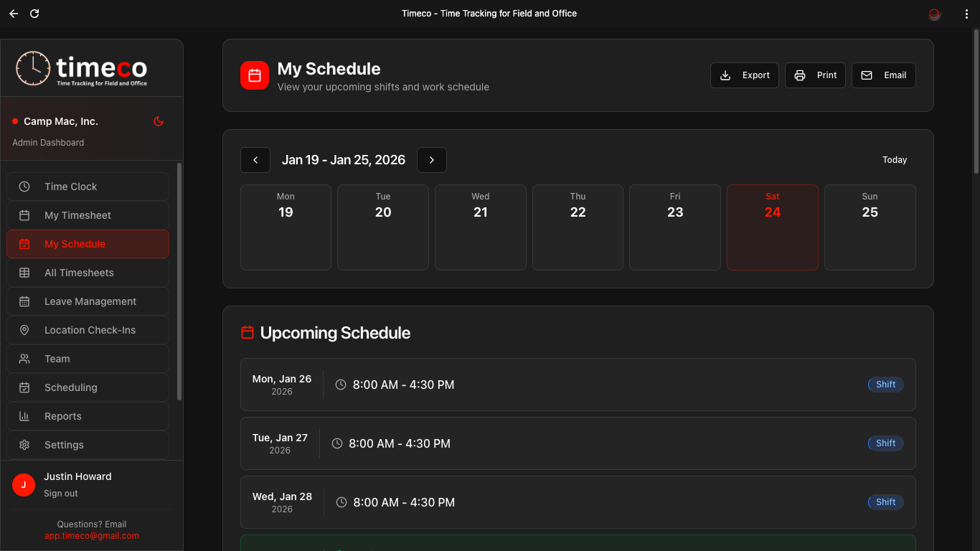Image resolution: width=980 pixels, height=551 pixels.
Task: Click the Settings gear icon
Action: coord(24,444)
